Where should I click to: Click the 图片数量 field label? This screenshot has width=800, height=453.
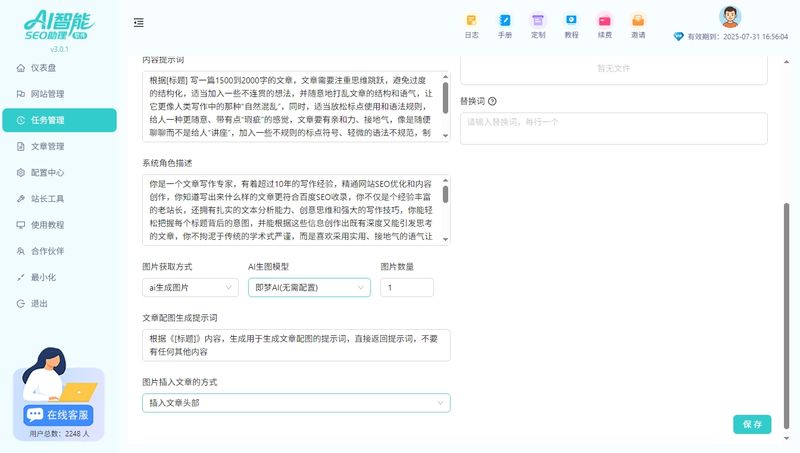coord(397,267)
